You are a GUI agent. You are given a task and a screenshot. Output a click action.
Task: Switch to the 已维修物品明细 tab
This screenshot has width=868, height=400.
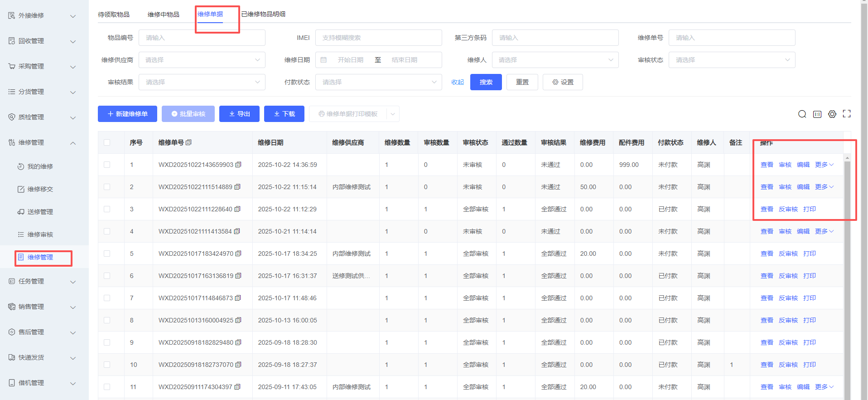(263, 14)
